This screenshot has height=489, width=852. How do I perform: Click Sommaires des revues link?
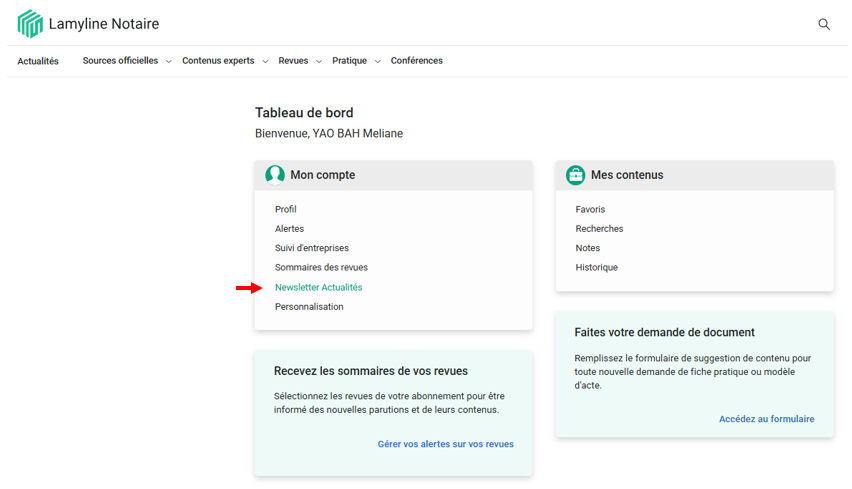click(x=321, y=268)
